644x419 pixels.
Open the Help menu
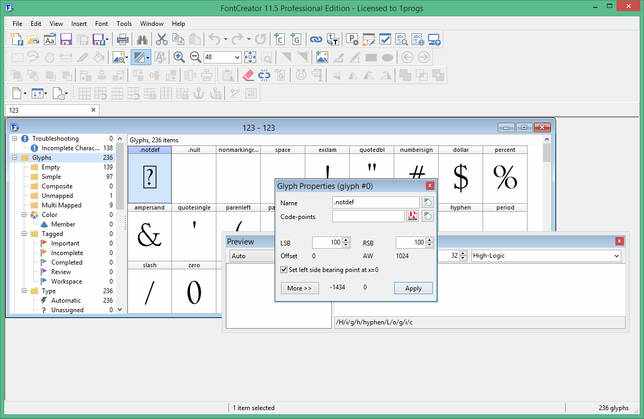point(178,24)
